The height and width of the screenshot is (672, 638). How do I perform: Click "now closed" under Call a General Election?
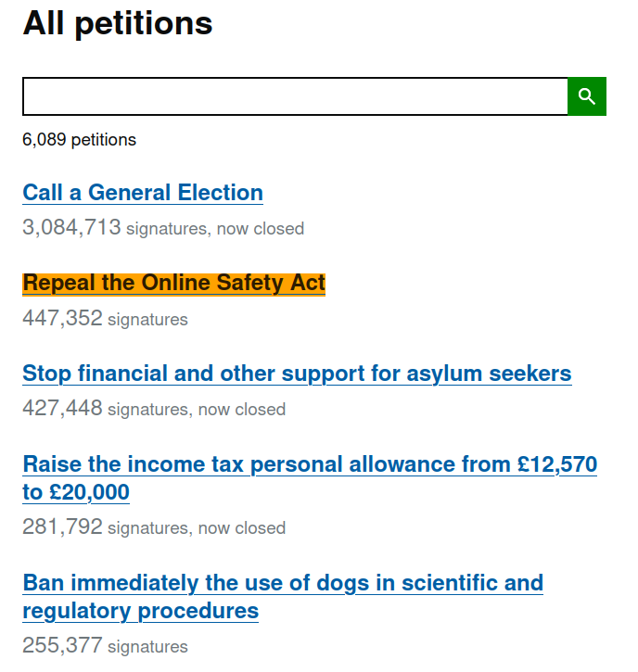tap(261, 228)
